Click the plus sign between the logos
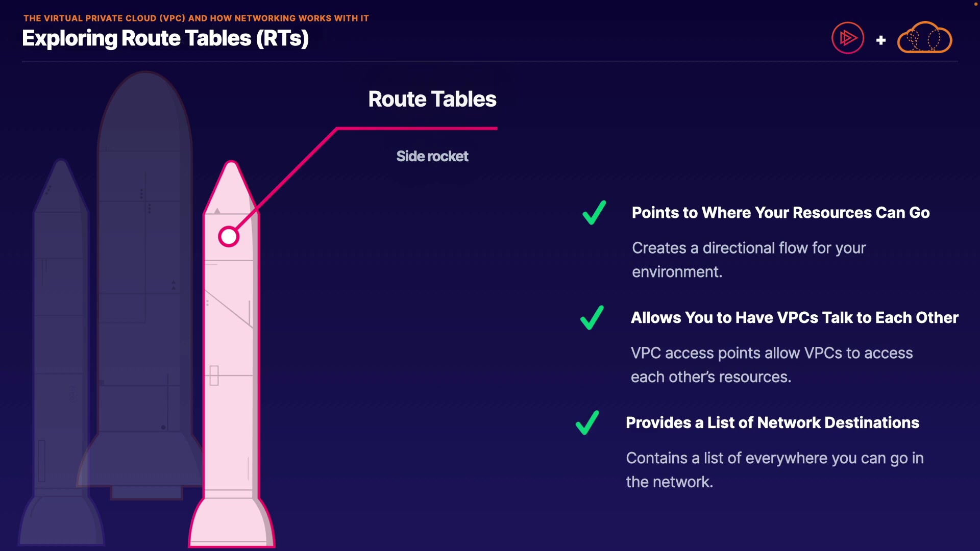 coord(881,40)
